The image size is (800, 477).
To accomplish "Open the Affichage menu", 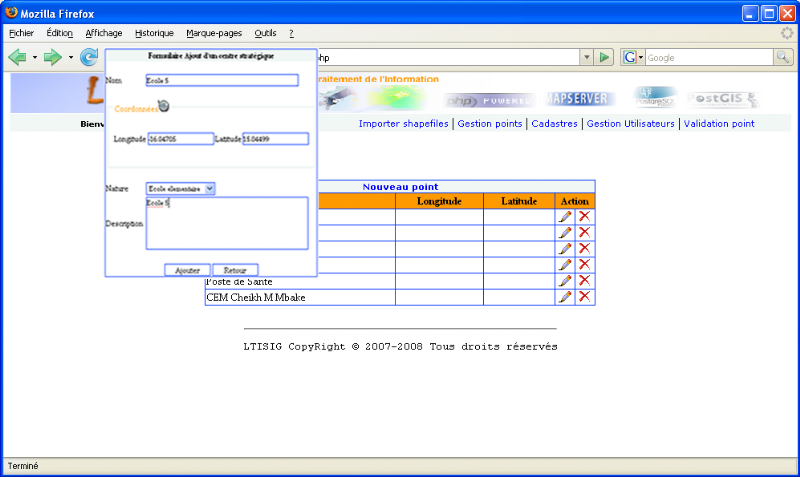I will click(104, 33).
